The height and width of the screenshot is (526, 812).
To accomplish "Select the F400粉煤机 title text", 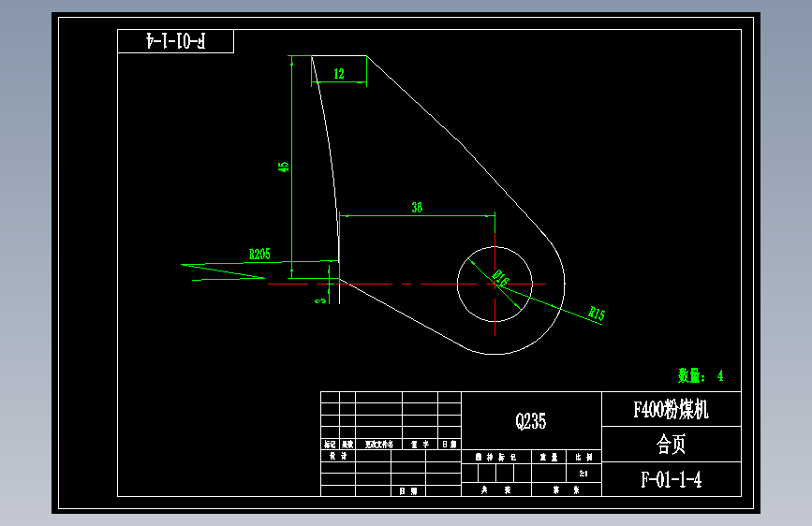I will pos(672,409).
